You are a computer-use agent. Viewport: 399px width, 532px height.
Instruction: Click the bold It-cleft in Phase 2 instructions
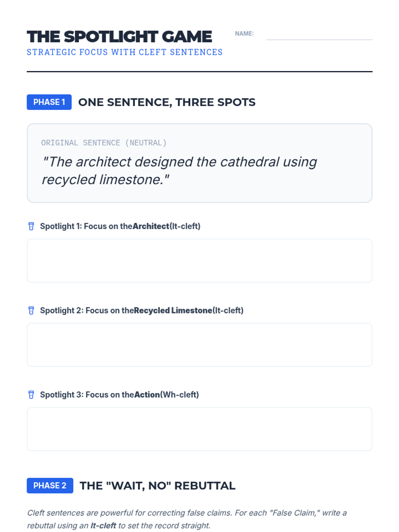pyautogui.click(x=103, y=526)
